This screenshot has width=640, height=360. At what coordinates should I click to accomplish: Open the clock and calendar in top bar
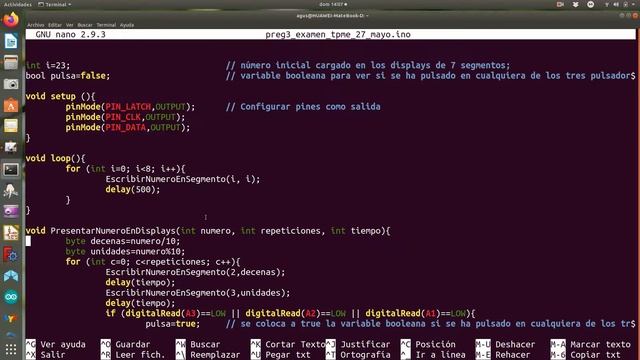[x=333, y=4]
